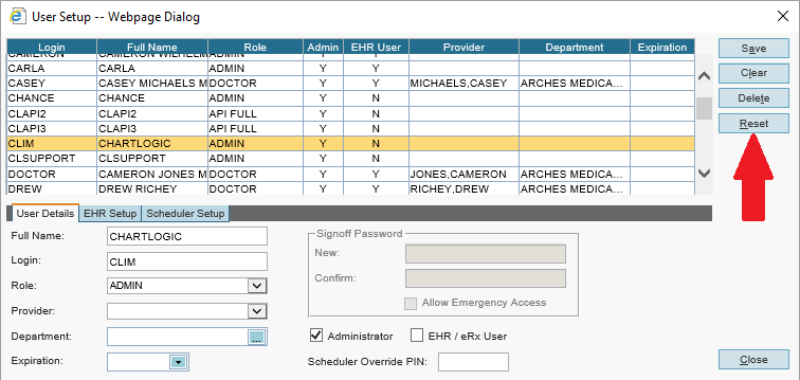Select the highlighted CLIM user row
Viewport: 800px width, 380px height.
click(351, 144)
